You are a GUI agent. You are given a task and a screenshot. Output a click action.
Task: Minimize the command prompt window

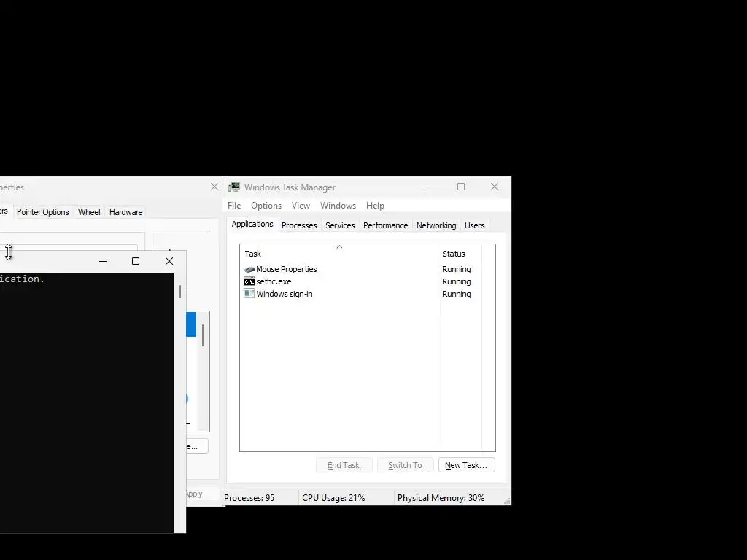[x=102, y=261]
